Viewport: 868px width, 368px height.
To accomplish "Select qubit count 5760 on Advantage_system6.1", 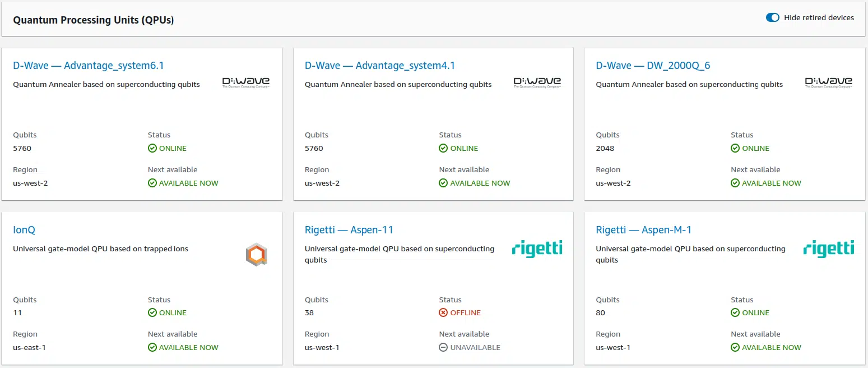I will [22, 149].
